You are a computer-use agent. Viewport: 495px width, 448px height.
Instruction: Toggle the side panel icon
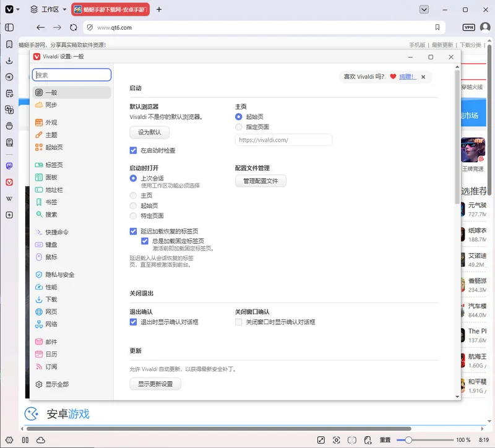pyautogui.click(x=9, y=27)
